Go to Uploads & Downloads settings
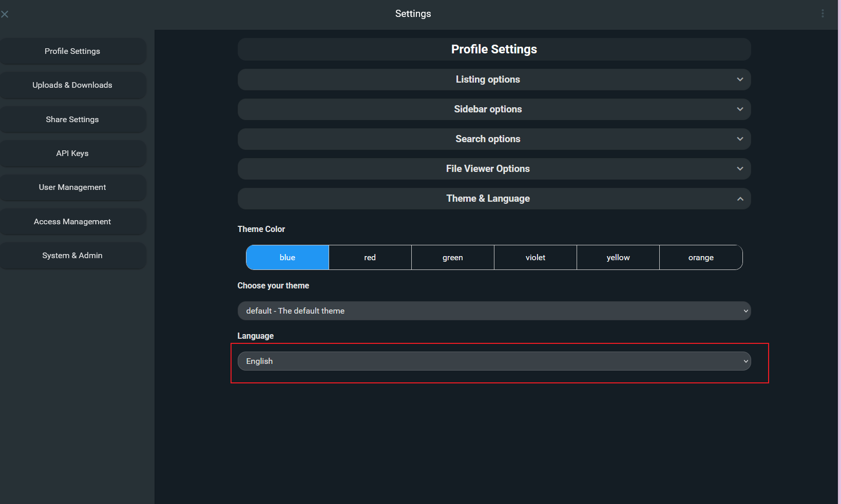The height and width of the screenshot is (504, 841). coord(72,85)
